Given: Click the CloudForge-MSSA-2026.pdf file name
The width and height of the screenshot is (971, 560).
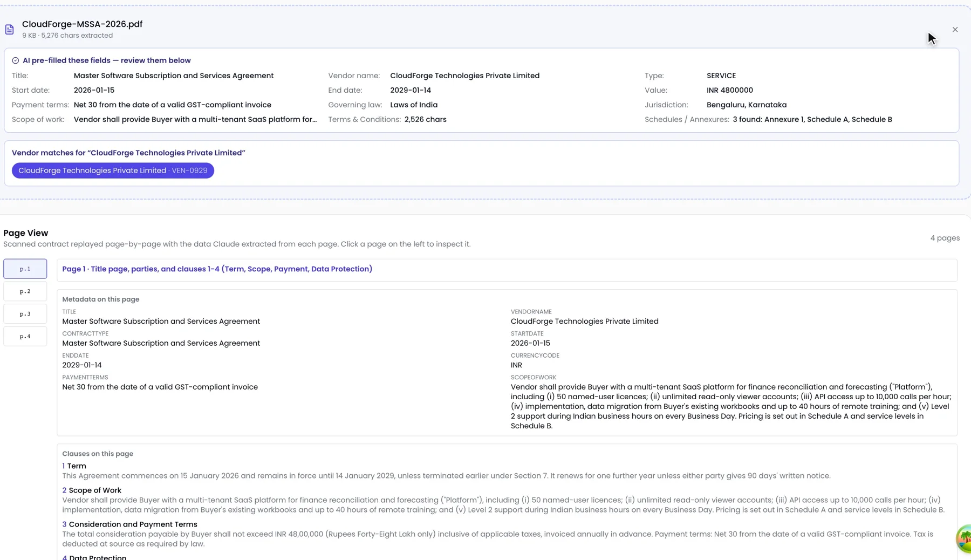Looking at the screenshot, I should coord(83,24).
